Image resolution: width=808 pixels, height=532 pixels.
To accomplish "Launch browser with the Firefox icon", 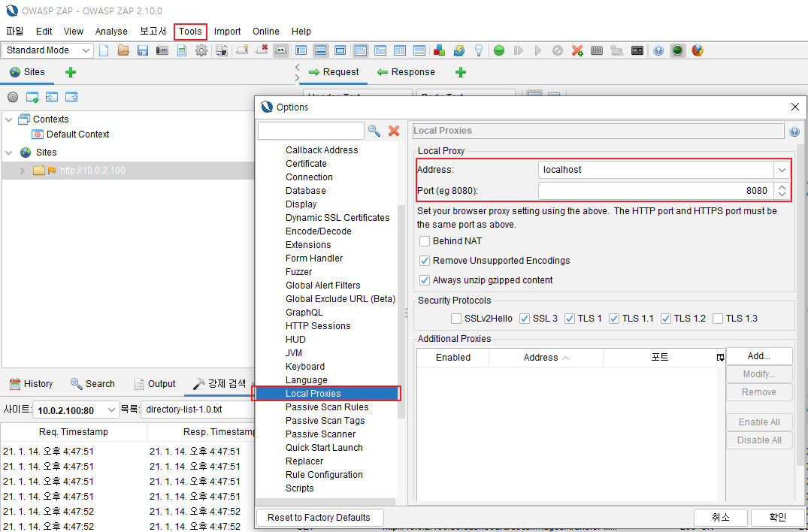I will 698,50.
